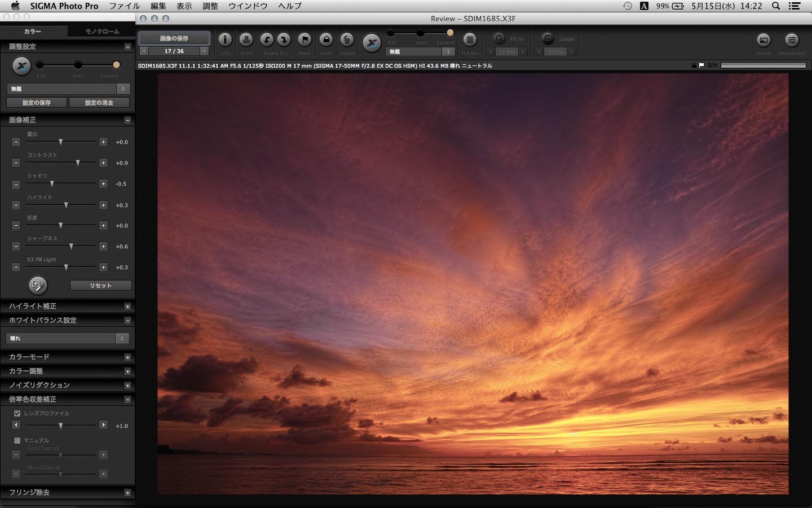812x508 pixels.
Task: Increase sharpness with the plus button
Action: [x=103, y=246]
